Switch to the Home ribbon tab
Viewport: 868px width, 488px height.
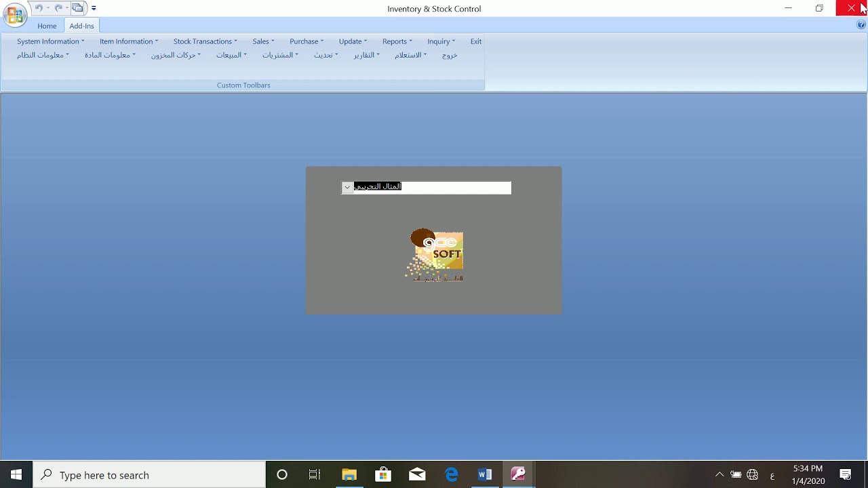(x=47, y=26)
